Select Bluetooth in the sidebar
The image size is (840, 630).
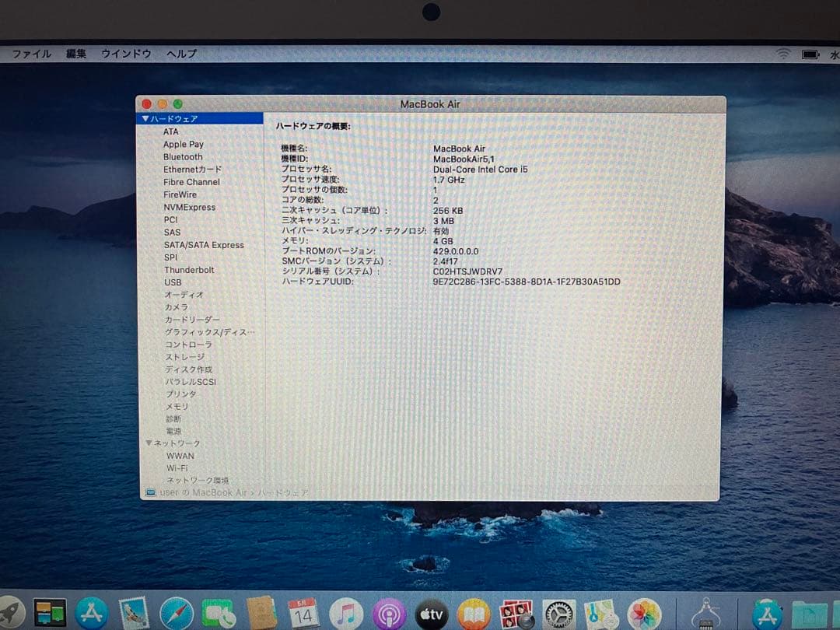184,156
